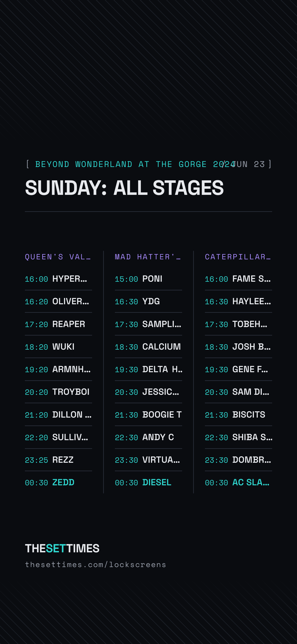The height and width of the screenshot is (644, 297).
Task: Select the 20:20 TROYBOI set
Action: click(58, 392)
